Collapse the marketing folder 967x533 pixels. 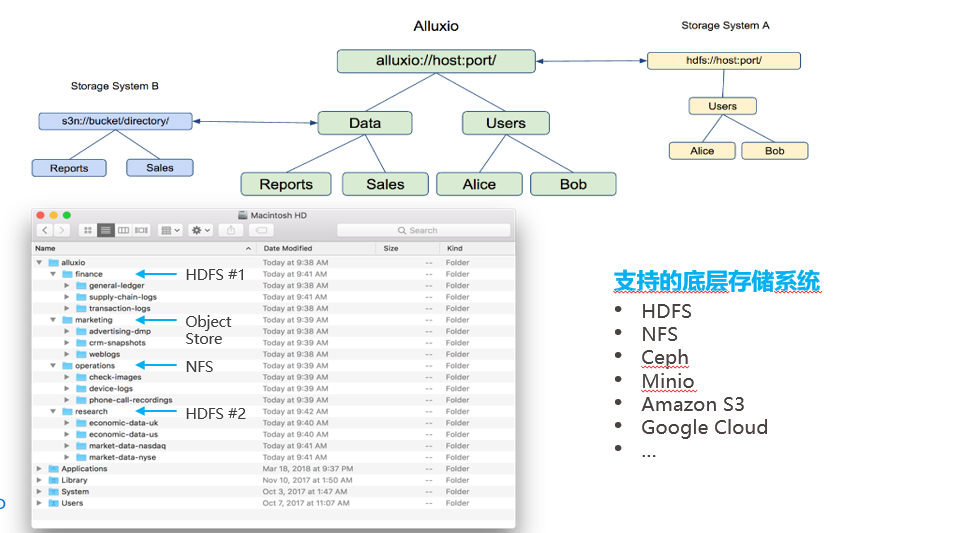click(53, 320)
